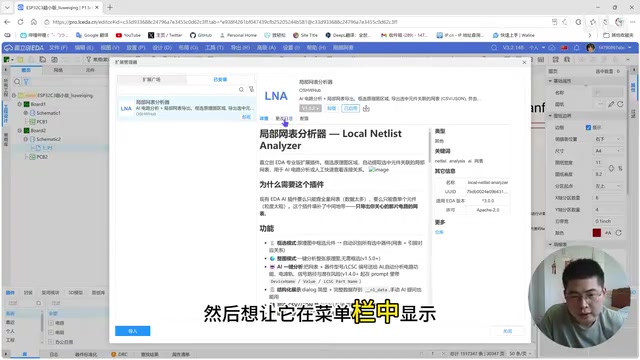Click the 已启用 enabled button

[350, 108]
